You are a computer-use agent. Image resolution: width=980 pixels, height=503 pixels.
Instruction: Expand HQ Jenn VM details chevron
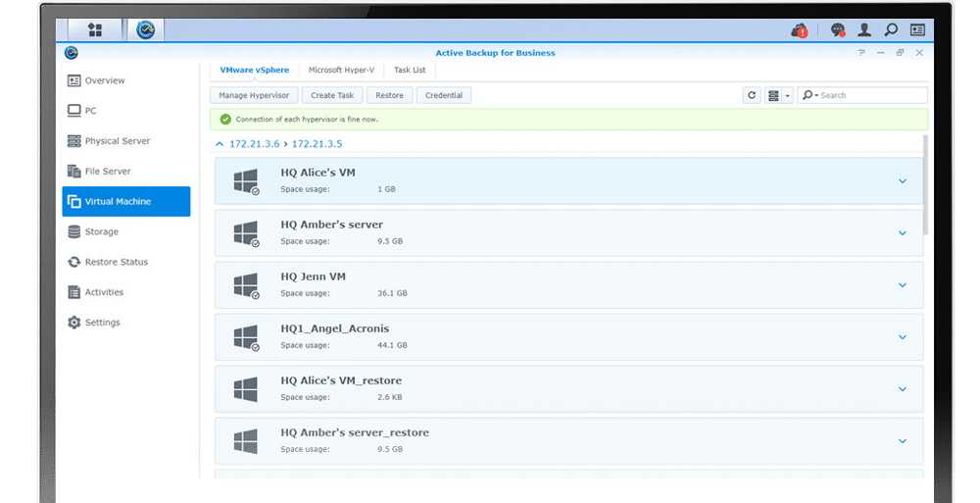tap(903, 285)
